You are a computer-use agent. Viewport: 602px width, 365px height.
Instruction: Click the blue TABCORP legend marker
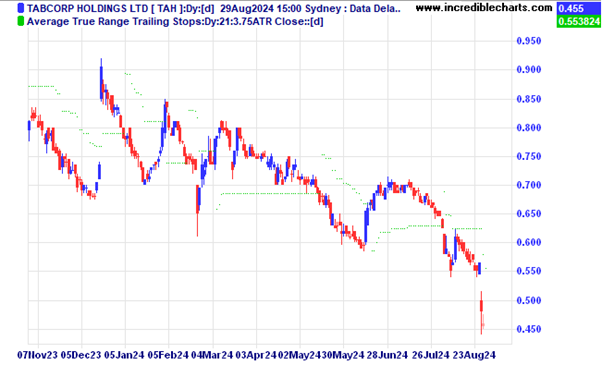coord(21,8)
